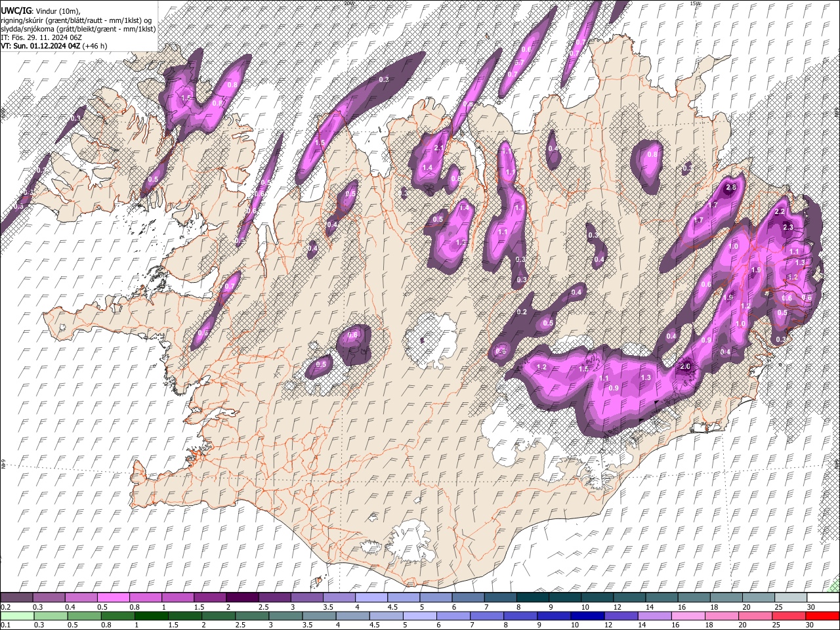Viewport: 840px width, 630px height.
Task: Click the '0.2' label on the upper scale
Action: pos(5,607)
